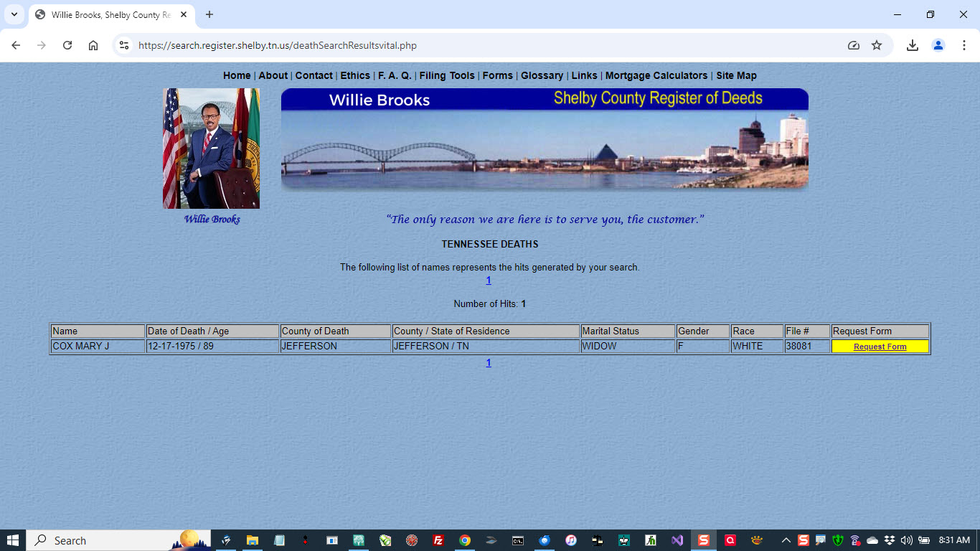Select the file number 38081 cell
Screen dimensions: 980x551
(x=807, y=347)
